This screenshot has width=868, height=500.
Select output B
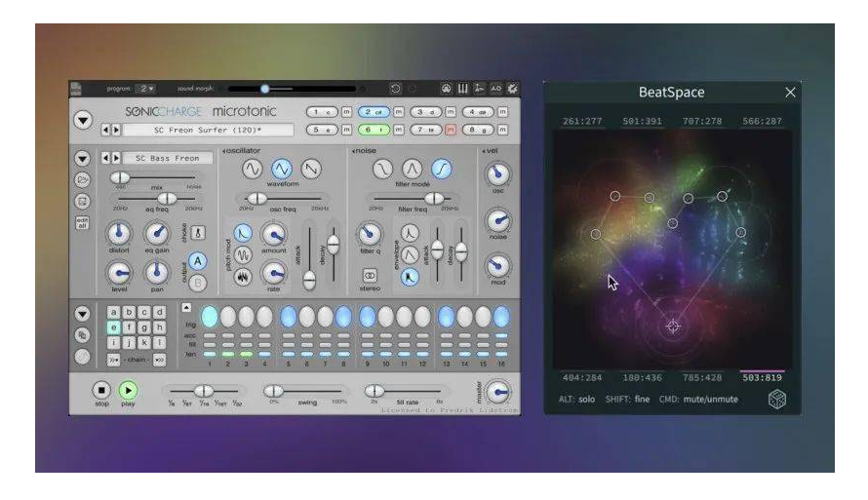point(198,283)
